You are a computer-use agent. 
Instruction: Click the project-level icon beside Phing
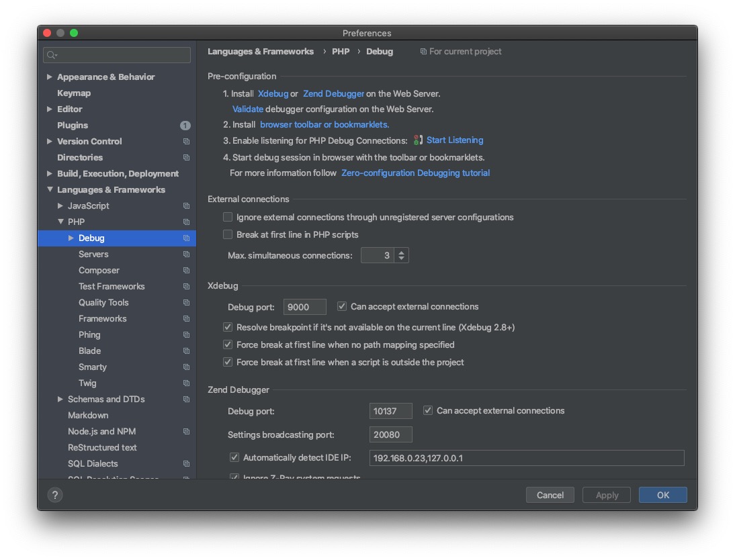(x=186, y=334)
